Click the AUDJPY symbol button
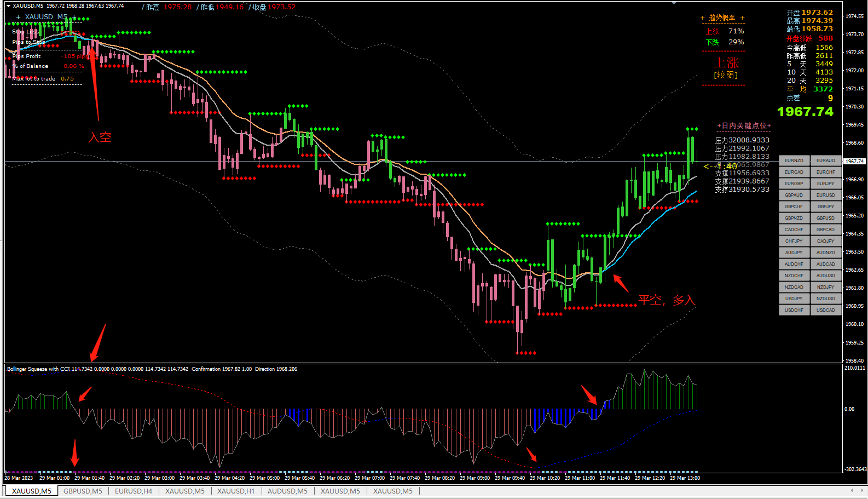The height and width of the screenshot is (499, 868). (794, 253)
